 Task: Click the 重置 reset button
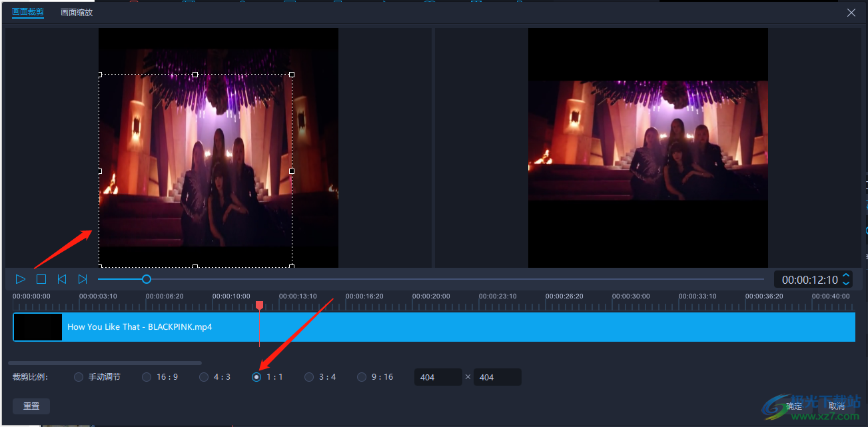pos(31,406)
